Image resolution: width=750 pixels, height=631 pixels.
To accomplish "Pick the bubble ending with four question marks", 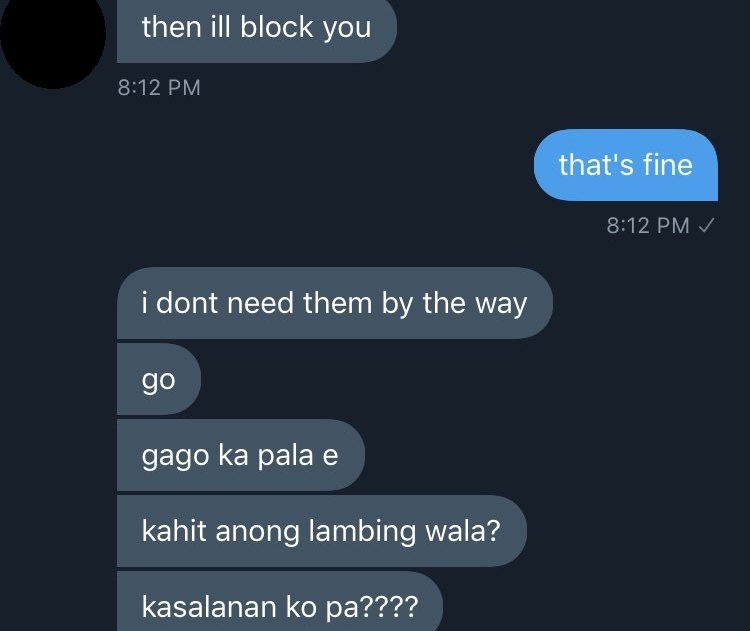I will (280, 602).
